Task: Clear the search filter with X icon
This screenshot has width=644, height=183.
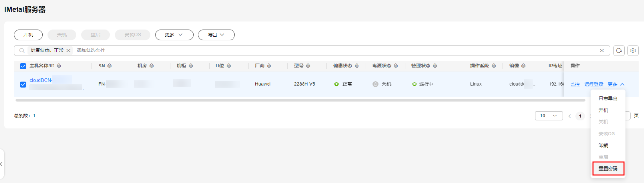Action: click(x=602, y=50)
